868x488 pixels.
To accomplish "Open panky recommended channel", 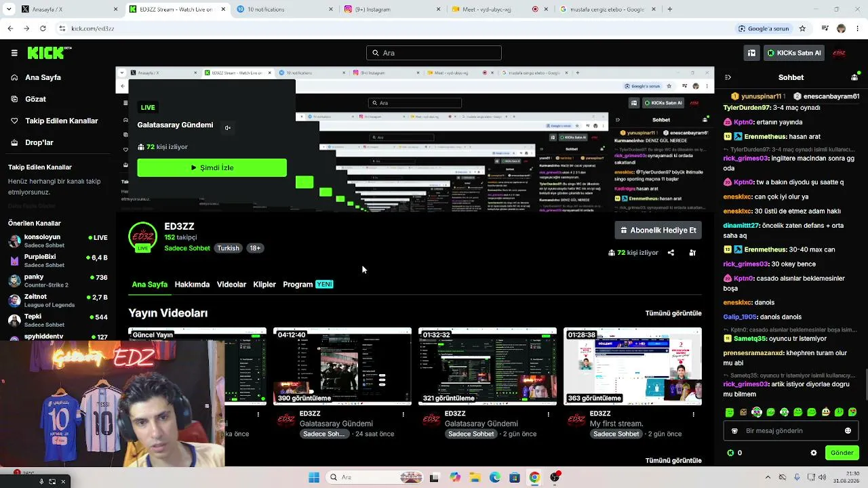I will point(58,281).
